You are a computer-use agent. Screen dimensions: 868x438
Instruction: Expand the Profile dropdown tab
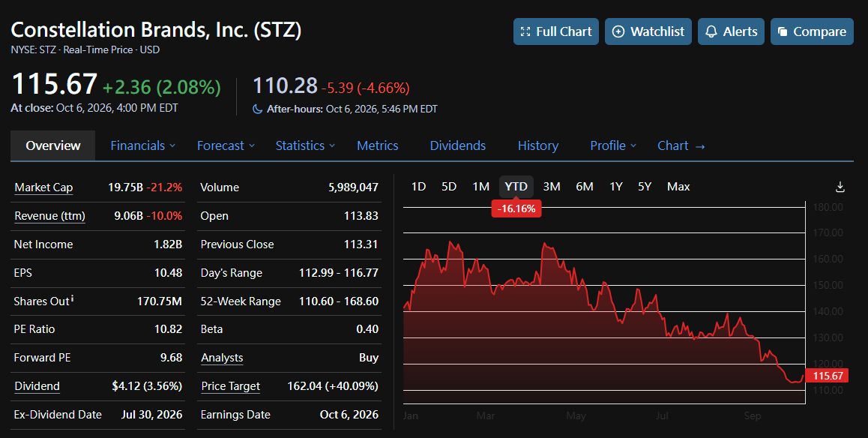(x=613, y=145)
